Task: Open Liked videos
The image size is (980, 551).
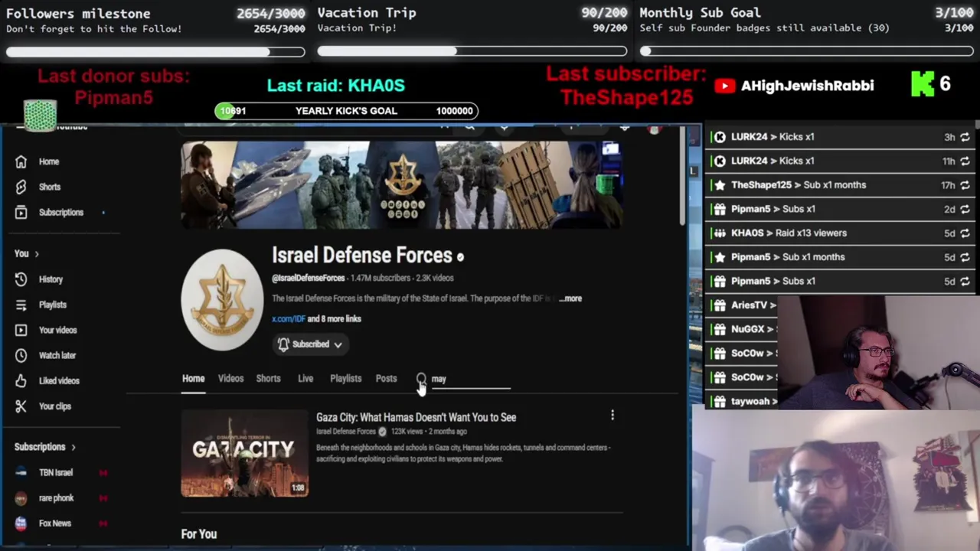Action: point(59,380)
